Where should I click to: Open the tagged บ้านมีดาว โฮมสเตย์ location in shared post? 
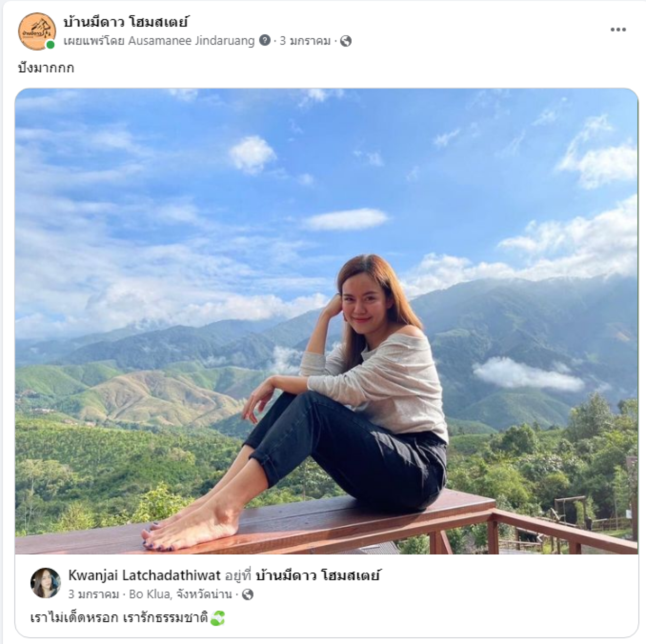click(x=318, y=575)
